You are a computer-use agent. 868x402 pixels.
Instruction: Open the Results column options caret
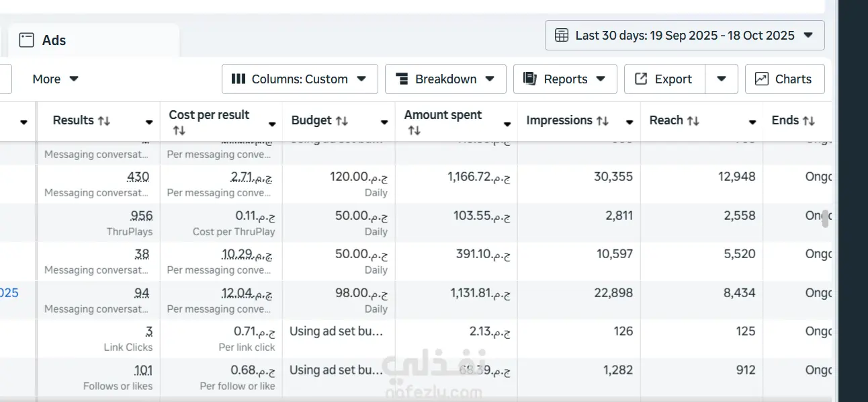(x=149, y=122)
